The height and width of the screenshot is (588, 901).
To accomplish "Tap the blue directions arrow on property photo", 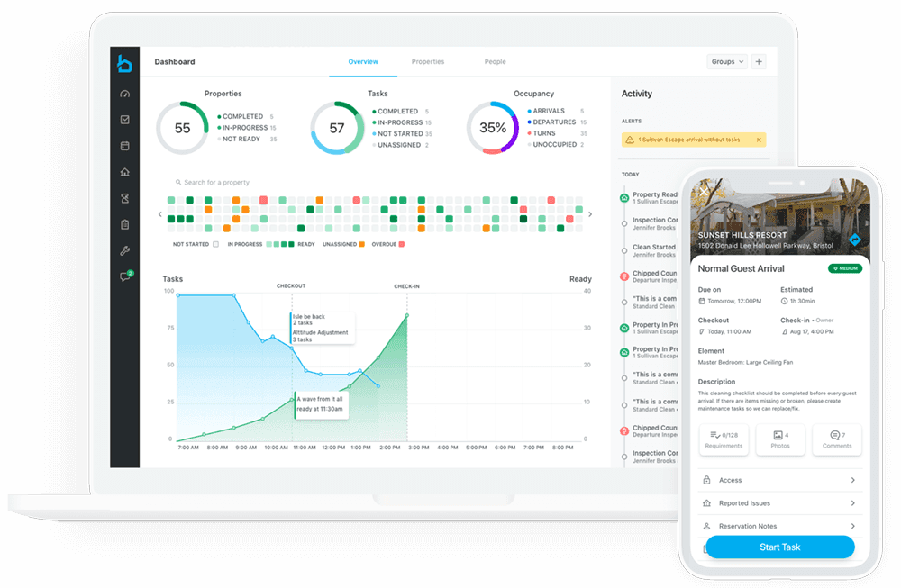I will (854, 240).
